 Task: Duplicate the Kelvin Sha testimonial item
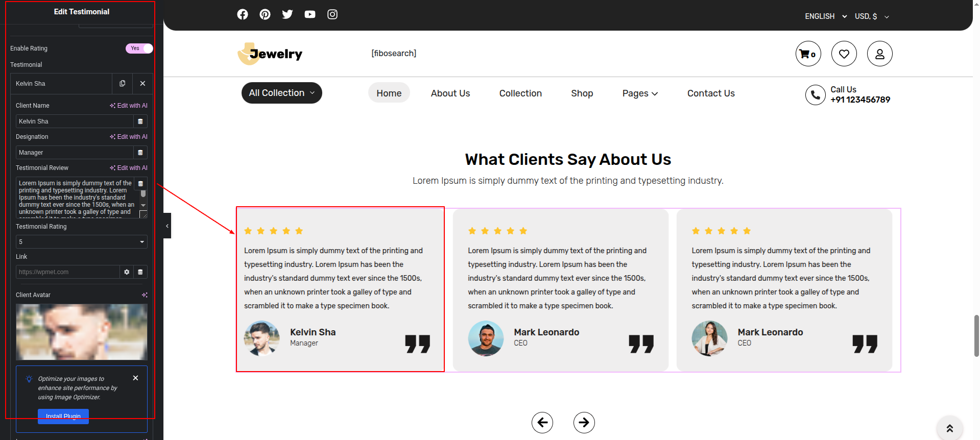122,84
